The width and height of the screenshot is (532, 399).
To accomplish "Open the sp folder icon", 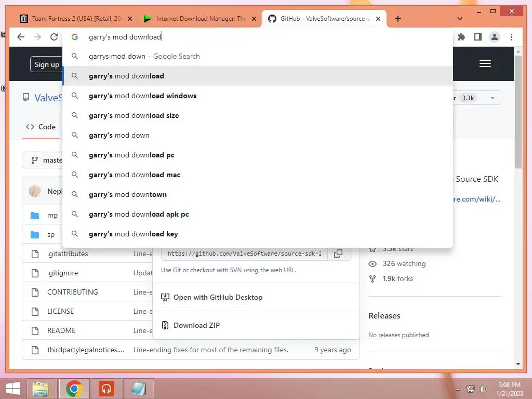I will click(35, 235).
